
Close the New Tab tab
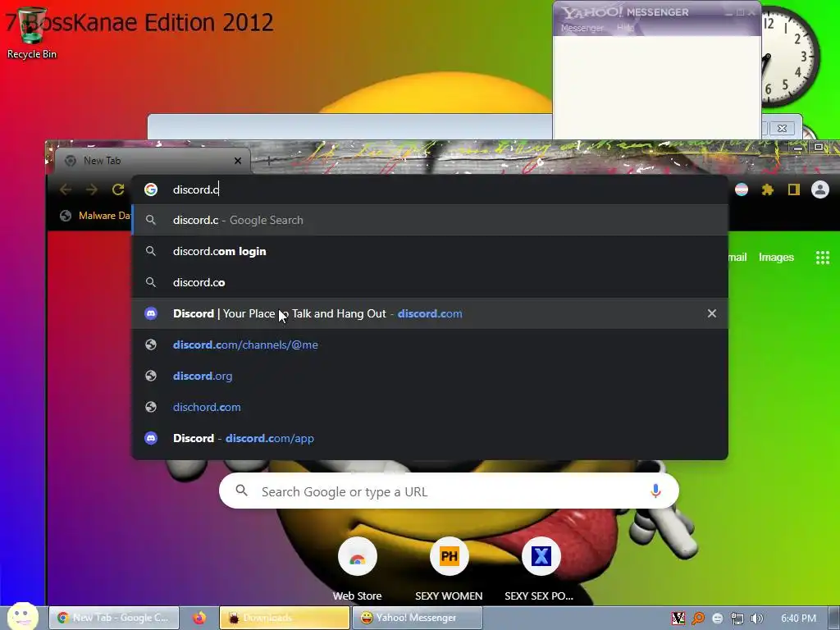click(238, 161)
